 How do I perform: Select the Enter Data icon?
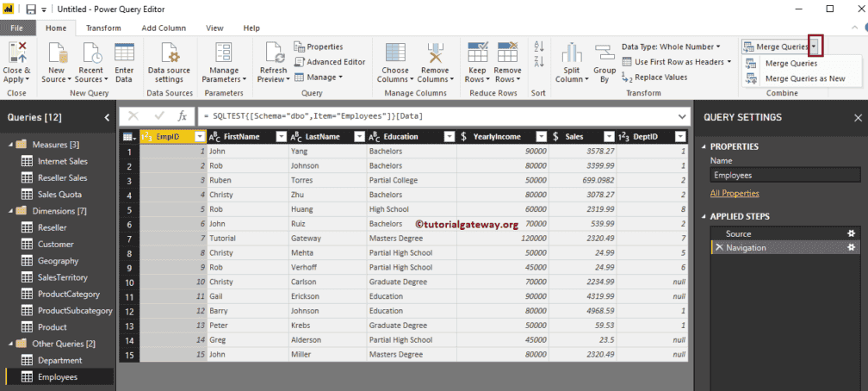click(124, 53)
